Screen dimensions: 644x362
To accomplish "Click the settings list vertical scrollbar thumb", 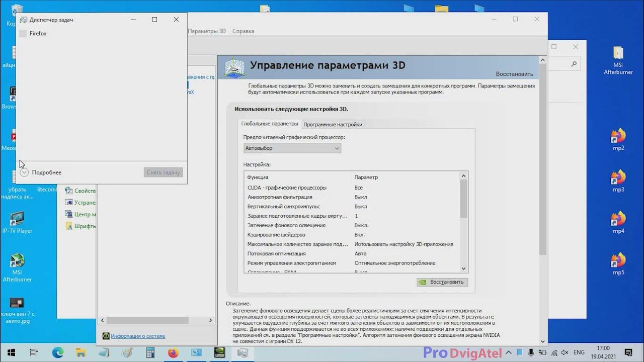I will (464, 199).
